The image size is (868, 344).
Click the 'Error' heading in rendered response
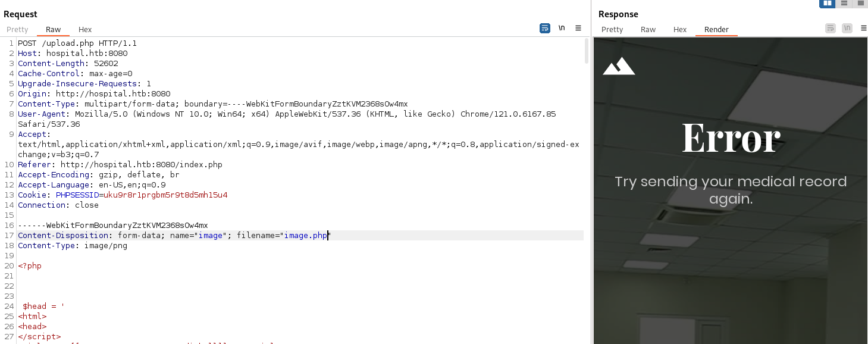click(731, 138)
